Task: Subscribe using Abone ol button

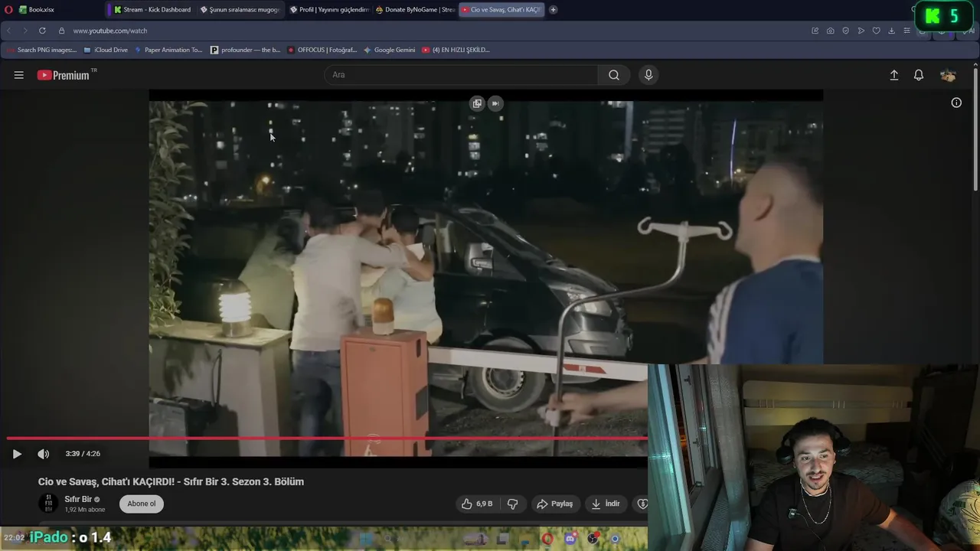Action: (x=142, y=504)
